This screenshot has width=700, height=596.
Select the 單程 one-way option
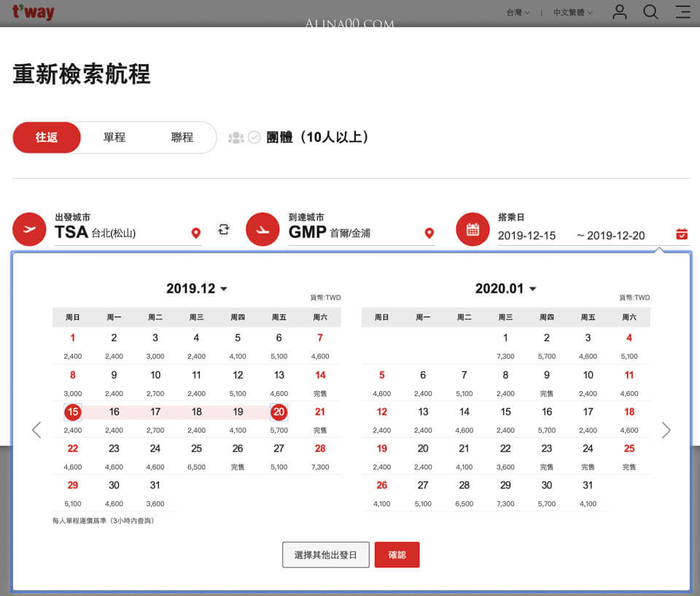point(114,137)
